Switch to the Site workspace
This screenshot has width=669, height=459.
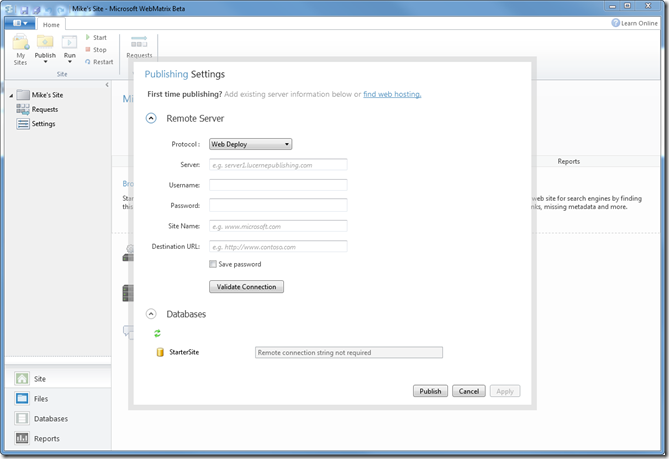pos(58,379)
